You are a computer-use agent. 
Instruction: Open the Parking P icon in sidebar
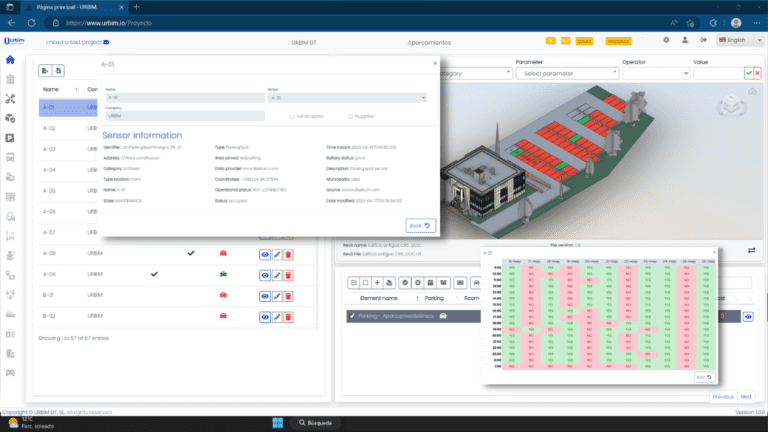coord(10,138)
